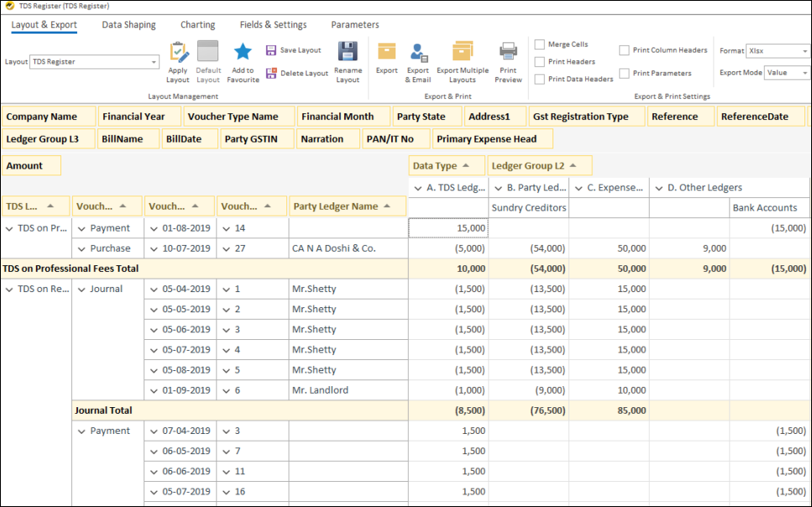
Task: Click Export Multiple Layouts icon
Action: point(463,52)
